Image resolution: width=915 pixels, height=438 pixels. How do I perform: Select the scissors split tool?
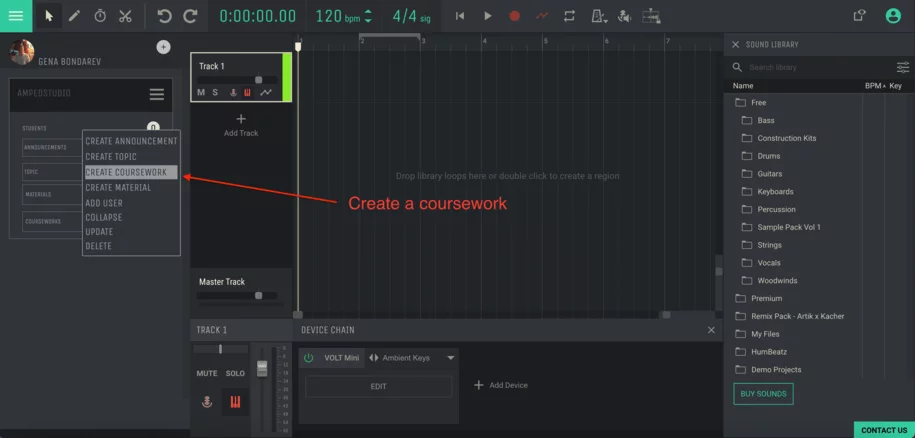pyautogui.click(x=125, y=16)
